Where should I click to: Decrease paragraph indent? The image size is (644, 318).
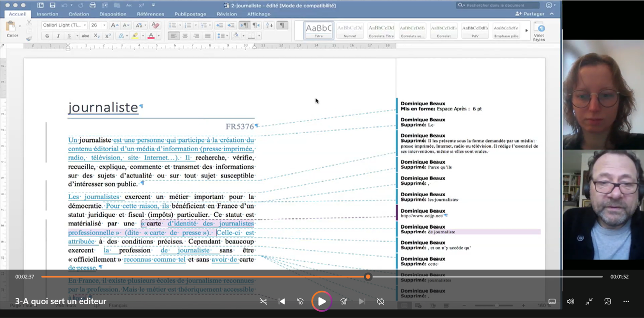pyautogui.click(x=219, y=25)
